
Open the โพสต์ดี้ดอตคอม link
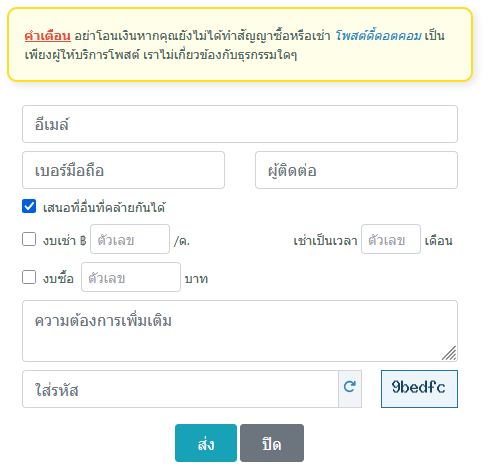[378, 36]
